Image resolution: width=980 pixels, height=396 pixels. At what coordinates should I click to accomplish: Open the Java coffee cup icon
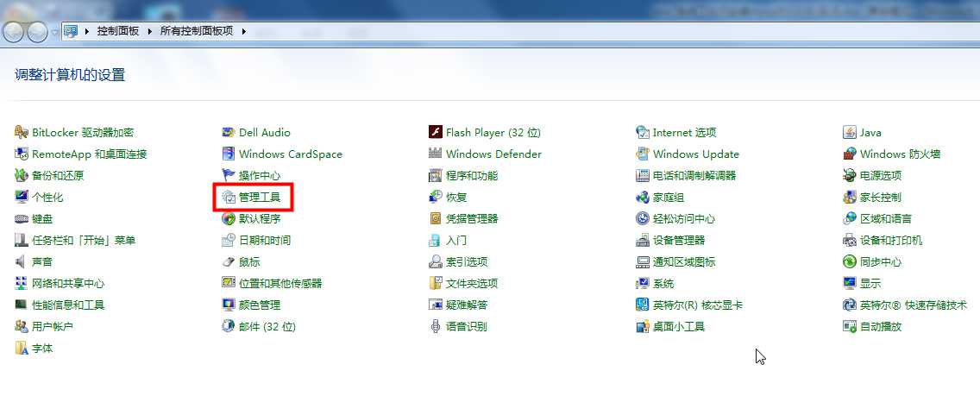[850, 132]
